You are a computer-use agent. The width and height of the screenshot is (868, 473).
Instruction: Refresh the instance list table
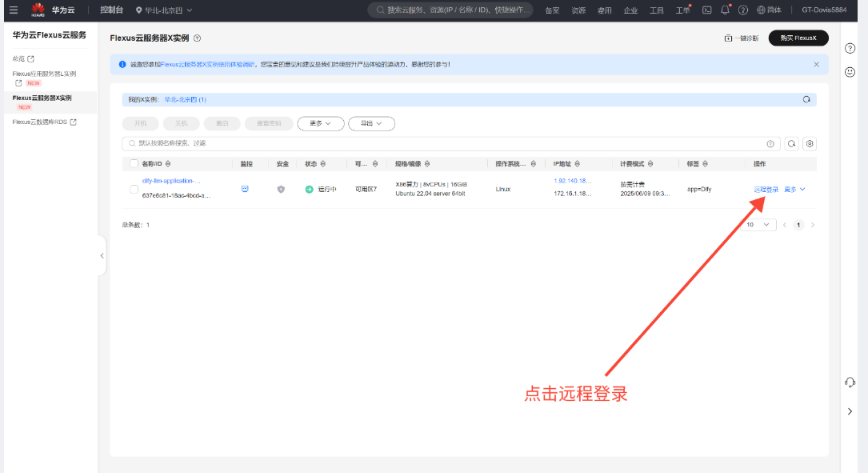tap(791, 143)
